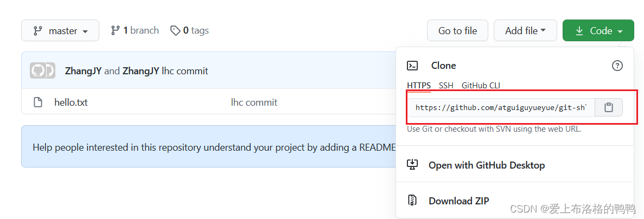View the 0 tags link

click(189, 30)
